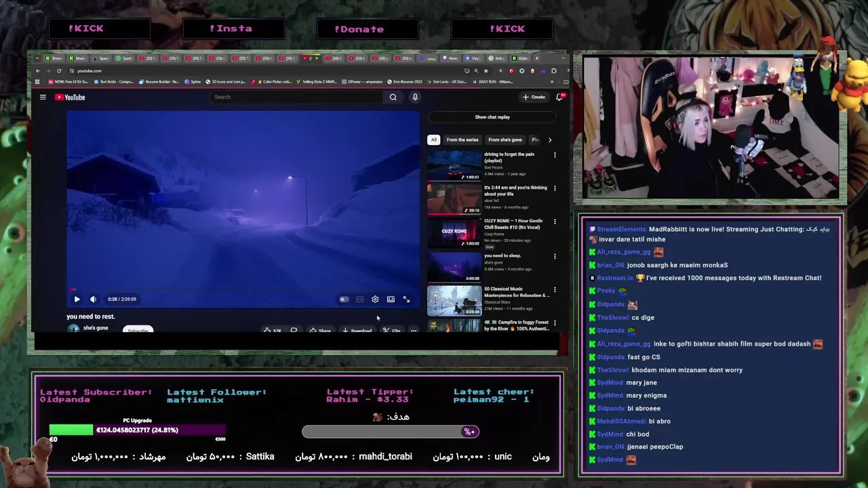Switch to the Home browser tab
Image resolution: width=868 pixels, height=488 pixels.
[x=451, y=58]
